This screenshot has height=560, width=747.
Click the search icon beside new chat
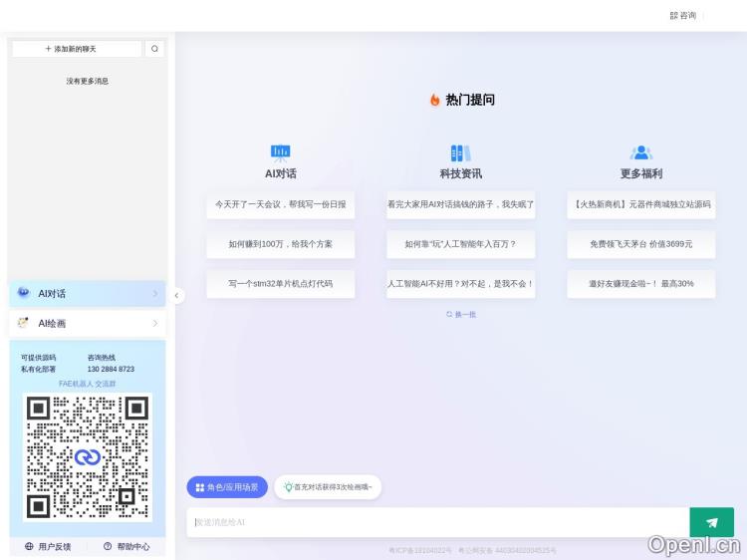(154, 49)
